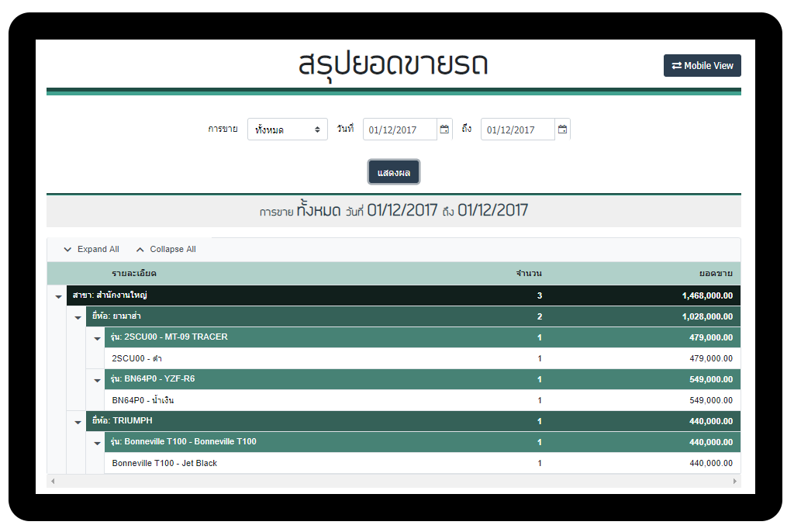Collapse the ยี่ห้อ TRIUMPH group
Image resolution: width=794 pixels, height=532 pixels.
point(78,422)
